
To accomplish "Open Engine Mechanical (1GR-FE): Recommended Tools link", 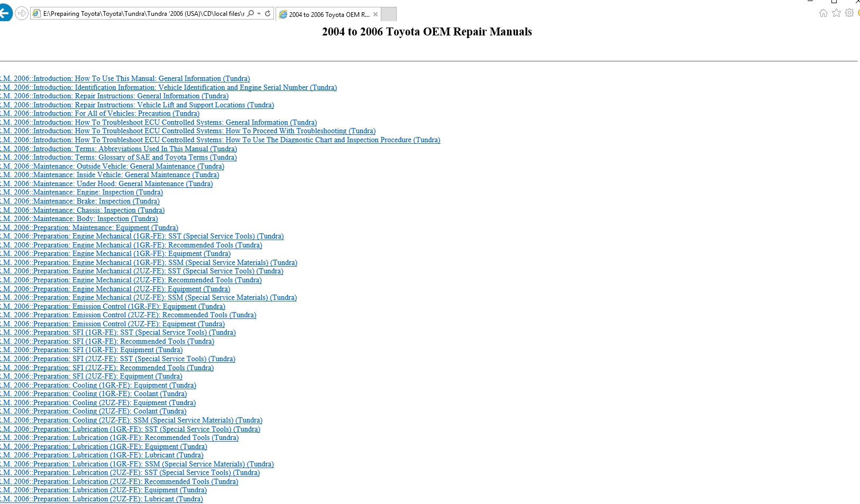I will [x=131, y=245].
